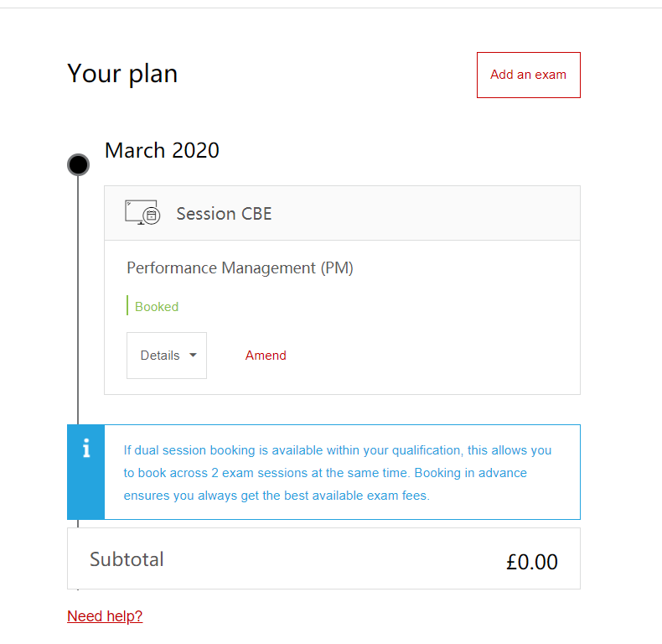
Task: Click the dual session booking info message
Action: (338, 473)
